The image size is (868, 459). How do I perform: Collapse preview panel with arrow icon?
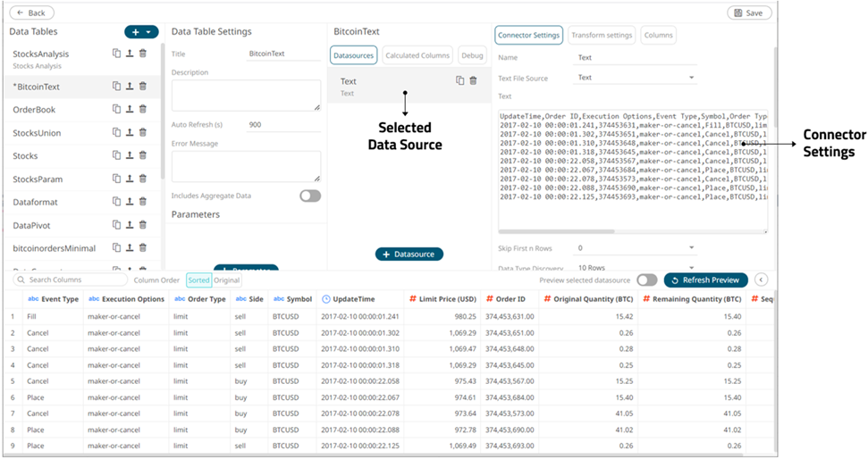pos(762,280)
